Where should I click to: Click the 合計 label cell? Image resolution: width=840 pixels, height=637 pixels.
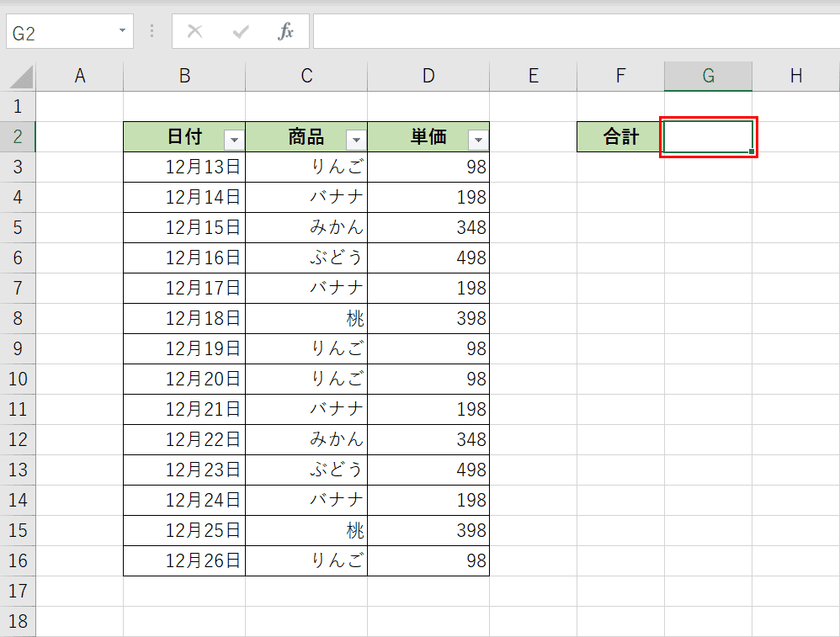(621, 137)
